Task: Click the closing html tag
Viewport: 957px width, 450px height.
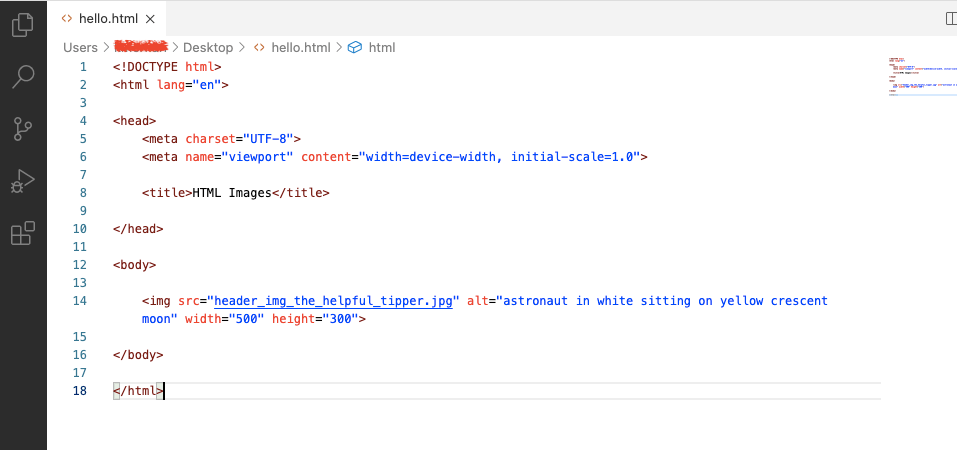Action: 139,391
